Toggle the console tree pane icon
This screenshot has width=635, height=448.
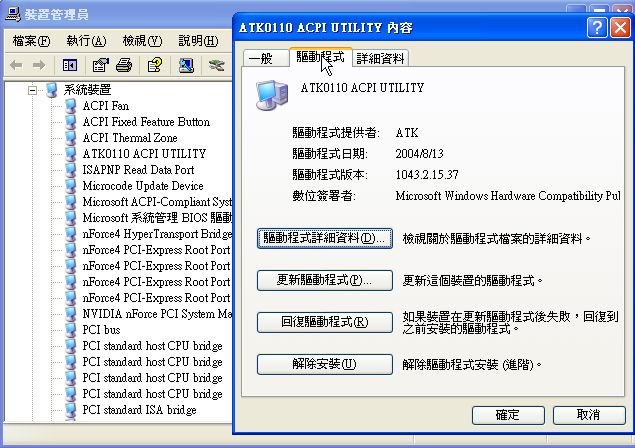tap(70, 65)
